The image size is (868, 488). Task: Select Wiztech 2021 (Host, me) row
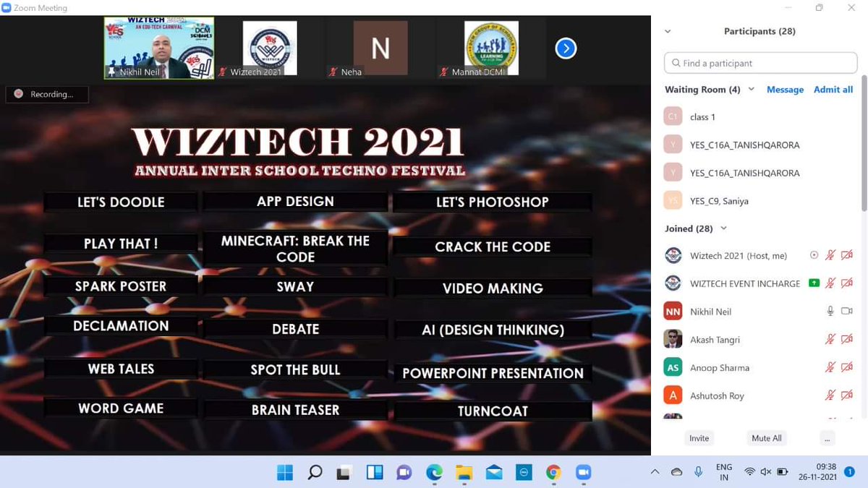coord(759,255)
